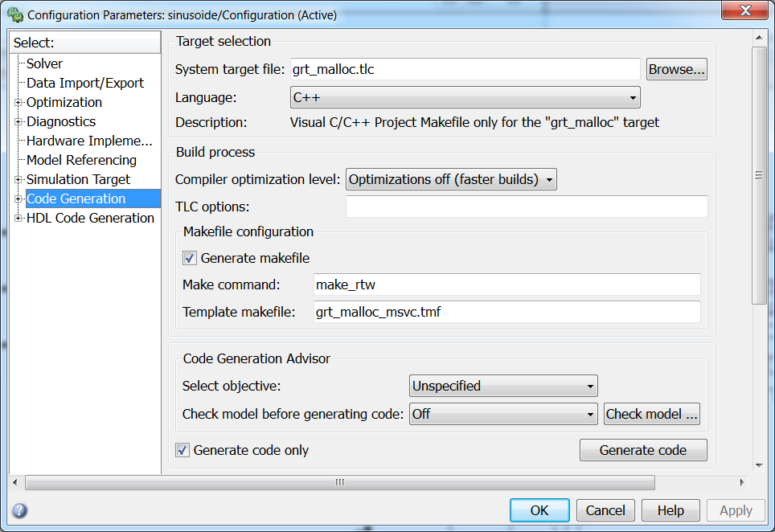Select Model Referencing in the tree
This screenshot has width=775, height=532.
81,160
